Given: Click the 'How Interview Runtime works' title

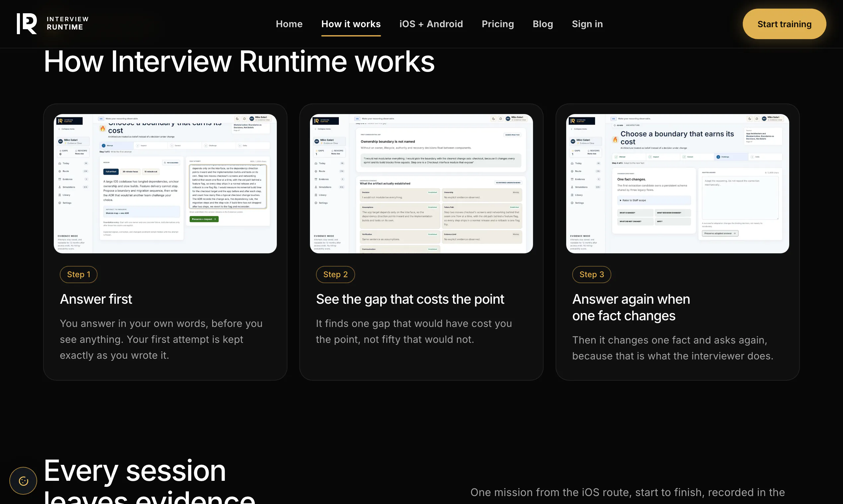Looking at the screenshot, I should click(x=239, y=61).
